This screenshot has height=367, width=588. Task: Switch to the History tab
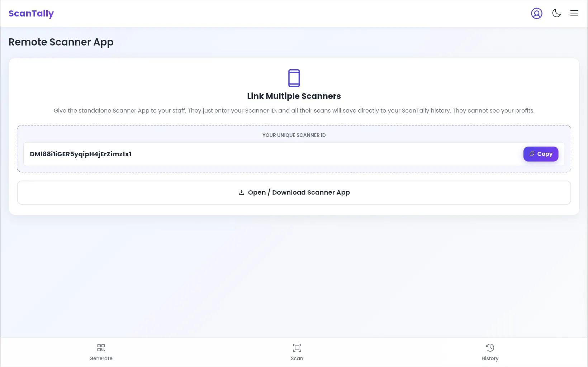pyautogui.click(x=490, y=352)
